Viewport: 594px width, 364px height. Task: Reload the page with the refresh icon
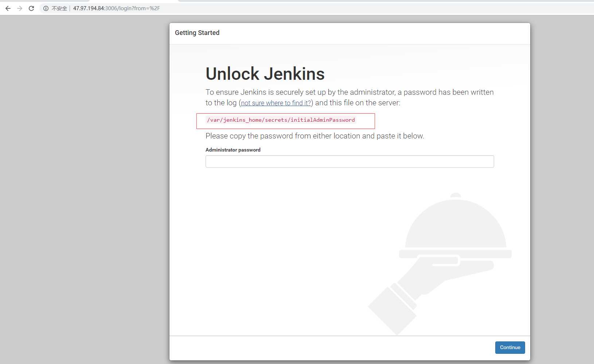click(31, 8)
